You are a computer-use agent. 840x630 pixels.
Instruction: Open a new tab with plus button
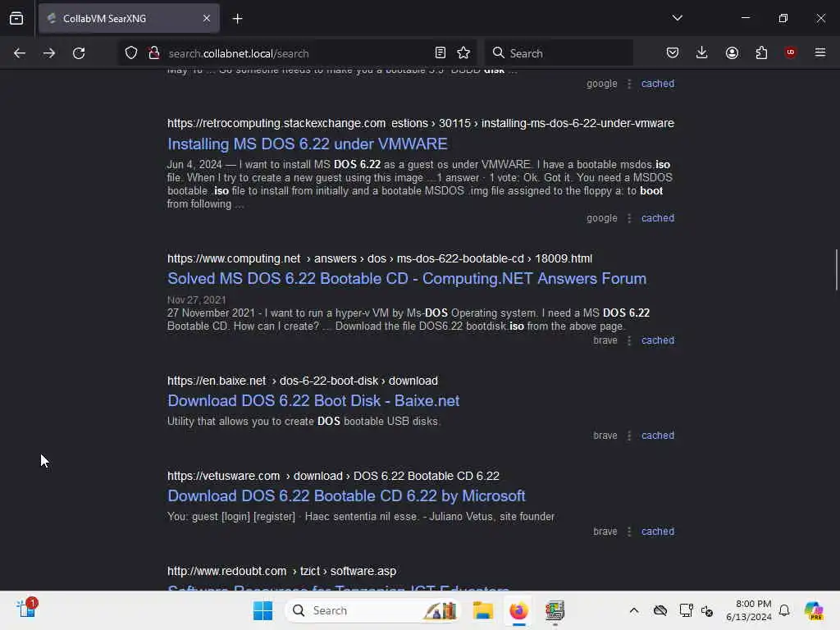coord(237,19)
